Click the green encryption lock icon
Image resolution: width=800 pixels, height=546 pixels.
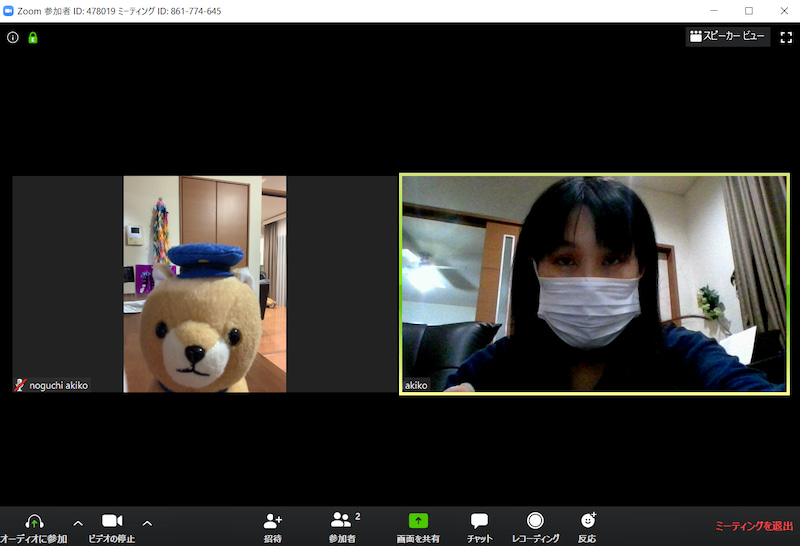click(x=33, y=37)
